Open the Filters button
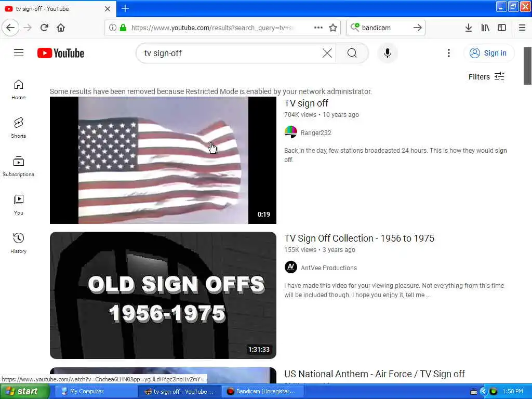Screen dimensions: 532x399 click(x=486, y=77)
